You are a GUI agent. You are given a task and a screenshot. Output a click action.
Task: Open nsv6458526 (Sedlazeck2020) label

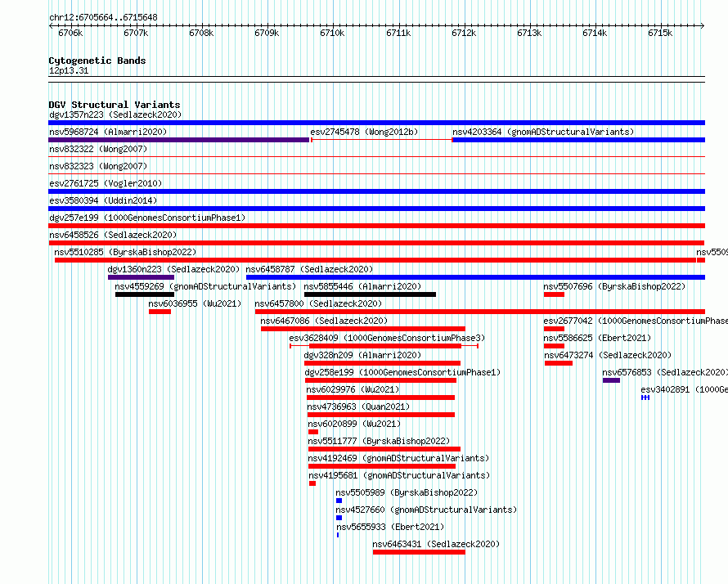(113, 235)
